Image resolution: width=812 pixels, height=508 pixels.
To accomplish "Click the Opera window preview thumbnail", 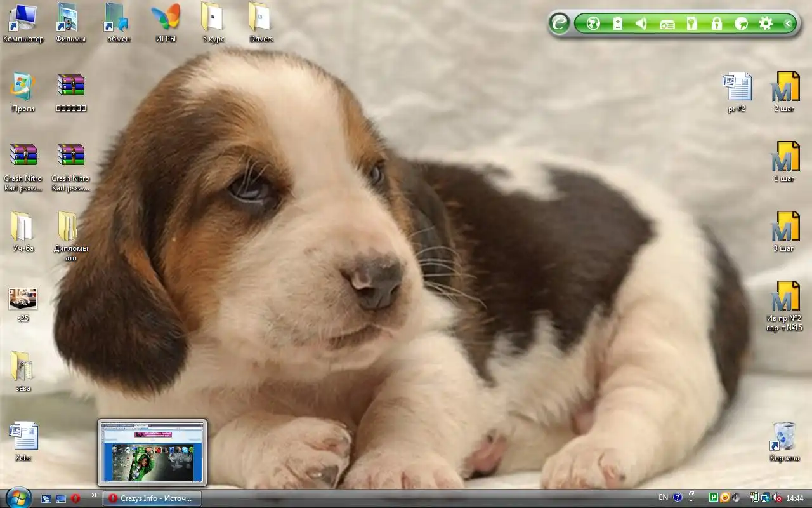I will (x=152, y=452).
